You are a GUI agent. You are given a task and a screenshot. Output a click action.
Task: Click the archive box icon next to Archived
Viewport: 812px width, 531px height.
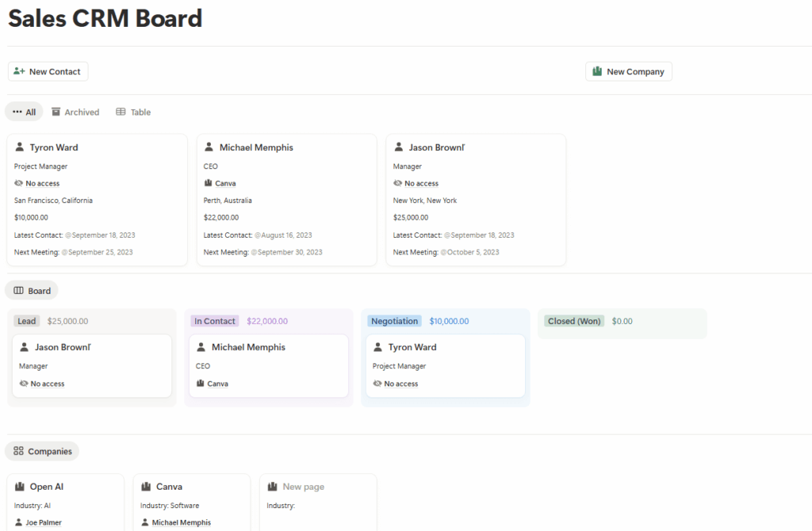pos(55,112)
